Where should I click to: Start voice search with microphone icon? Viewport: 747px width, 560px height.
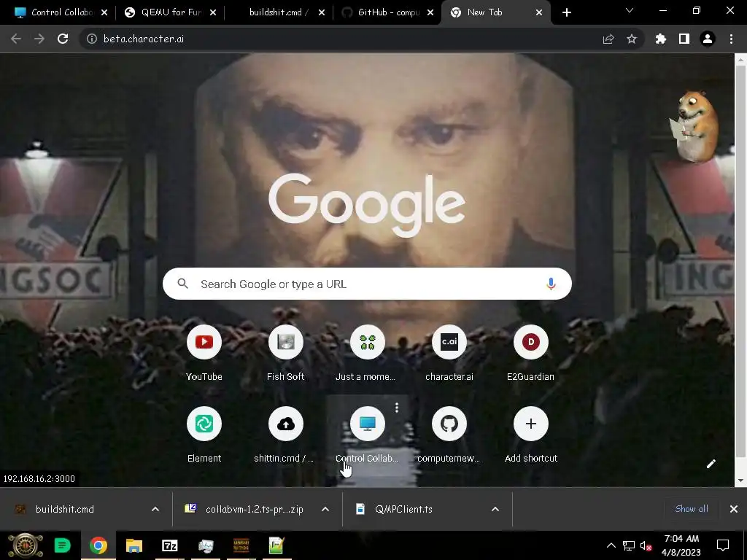point(551,284)
